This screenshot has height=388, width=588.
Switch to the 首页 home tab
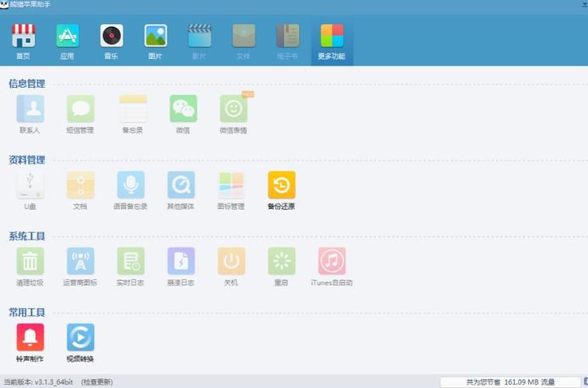click(x=23, y=41)
